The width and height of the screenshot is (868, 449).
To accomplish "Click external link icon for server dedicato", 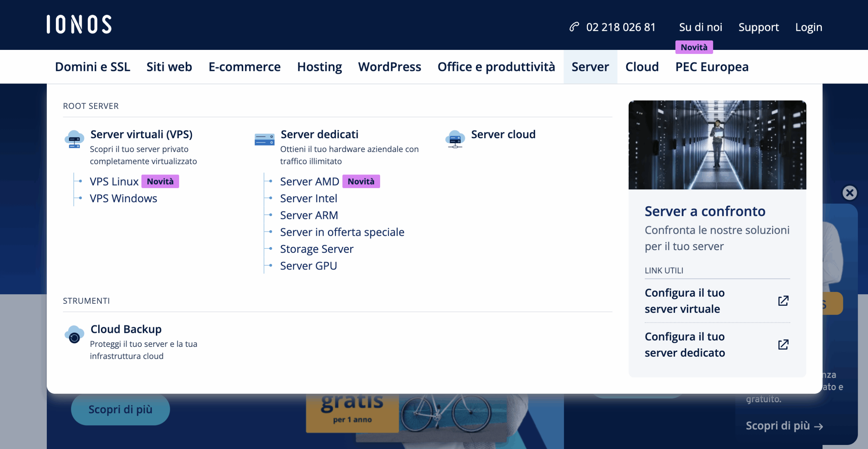I will coord(783,344).
